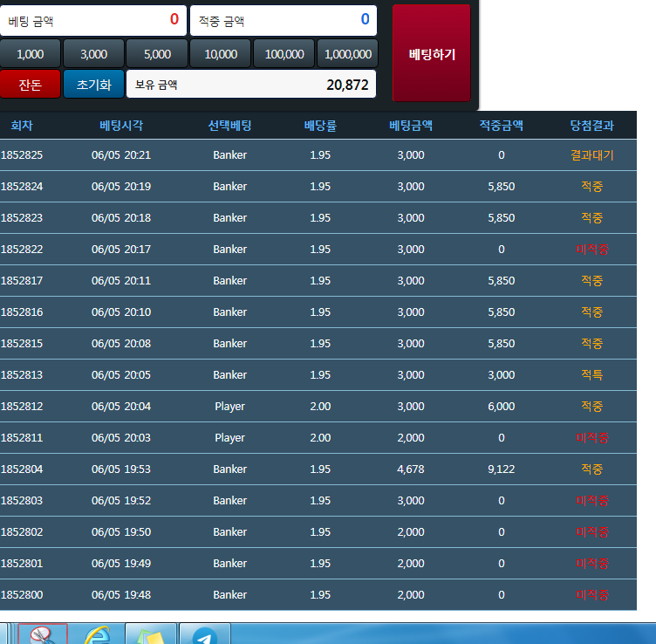Focus the 베팅 금액 input field
The height and width of the screenshot is (644, 656).
[x=93, y=20]
